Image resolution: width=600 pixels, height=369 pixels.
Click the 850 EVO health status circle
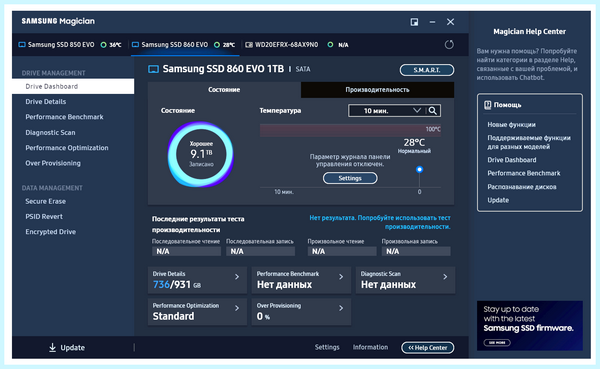103,45
